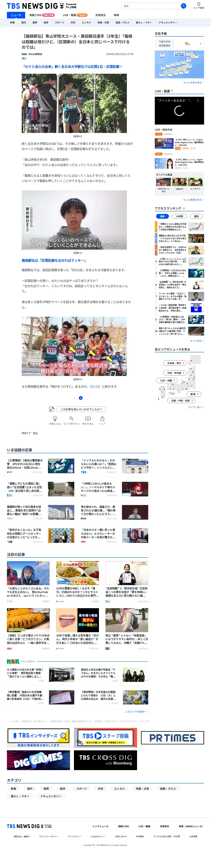Open the 若年層で増加 舌がん article thumbnail
This screenshot has height=868, width=211.
(77, 620)
